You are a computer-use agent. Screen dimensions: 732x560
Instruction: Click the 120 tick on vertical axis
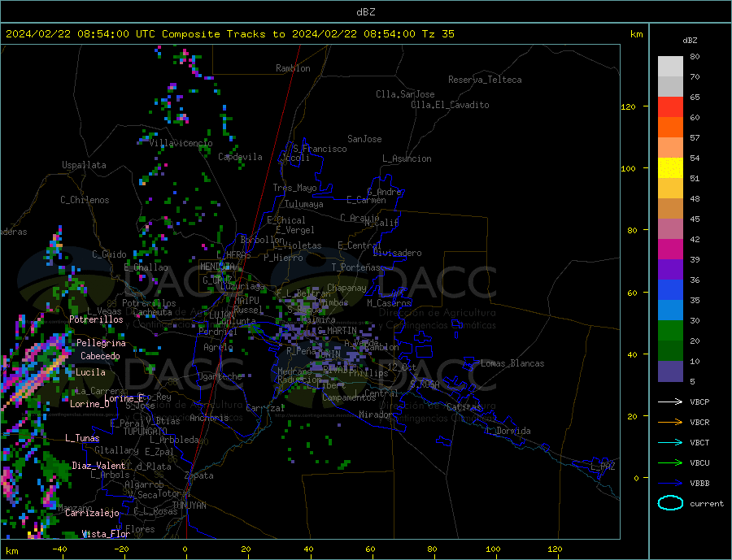[628, 106]
